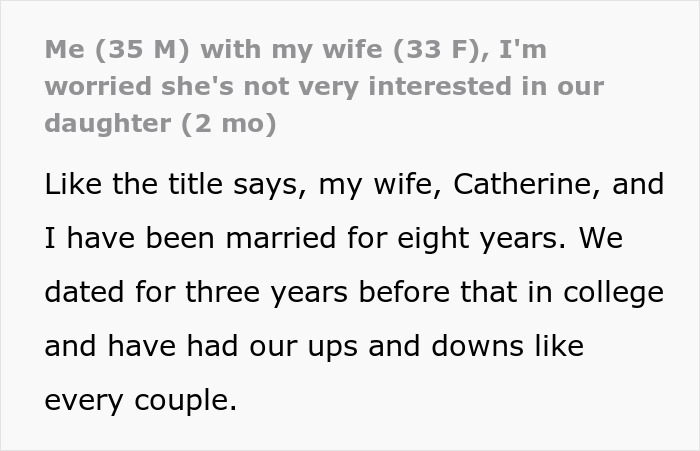Select the word "daughter" in the title

click(x=108, y=123)
